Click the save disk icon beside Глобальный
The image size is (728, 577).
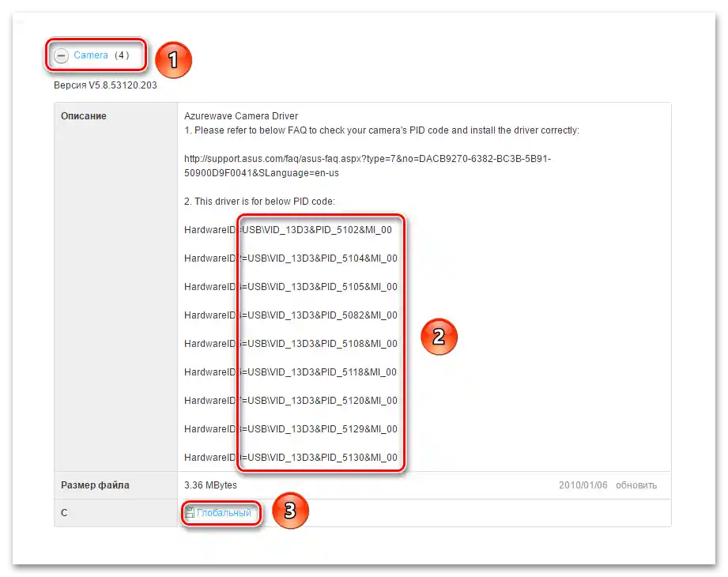(x=190, y=512)
